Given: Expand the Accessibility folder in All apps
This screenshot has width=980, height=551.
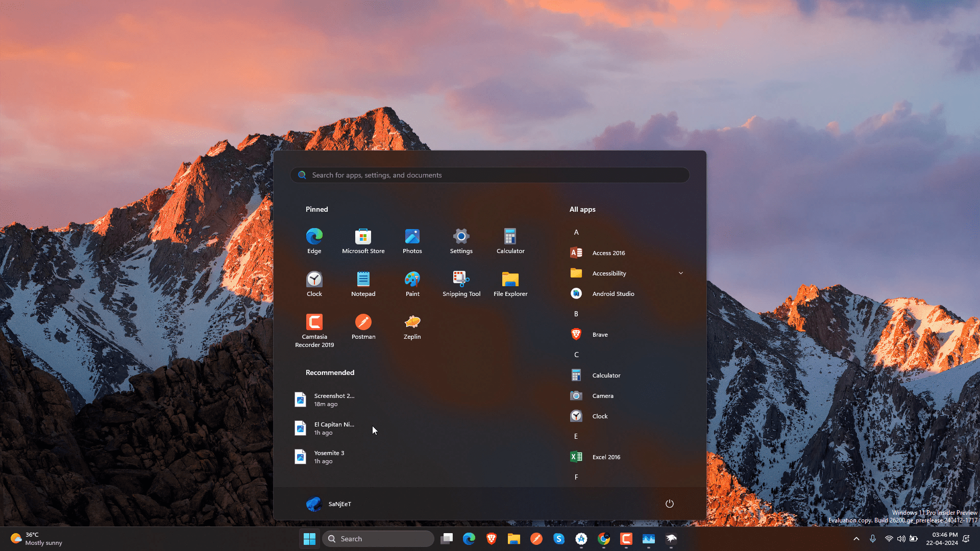Looking at the screenshot, I should [680, 273].
